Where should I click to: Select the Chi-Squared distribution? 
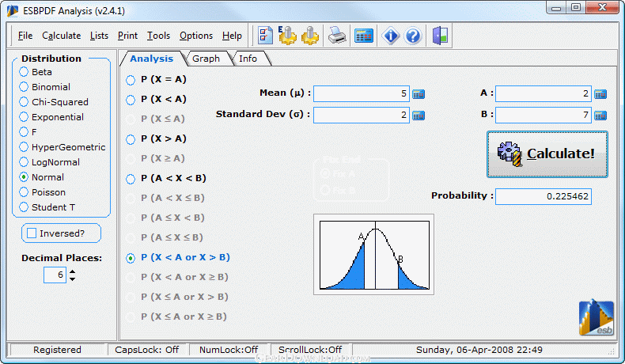point(54,102)
